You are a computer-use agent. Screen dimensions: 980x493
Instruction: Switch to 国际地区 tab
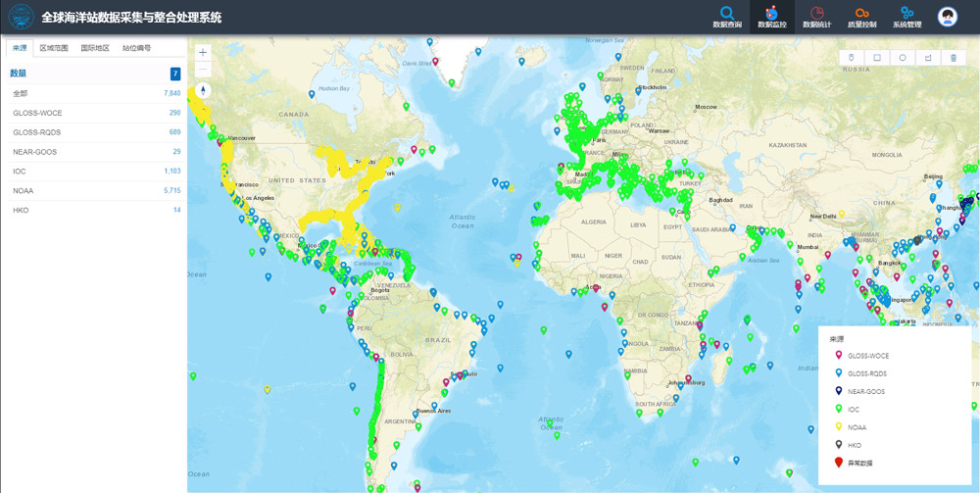click(x=95, y=47)
